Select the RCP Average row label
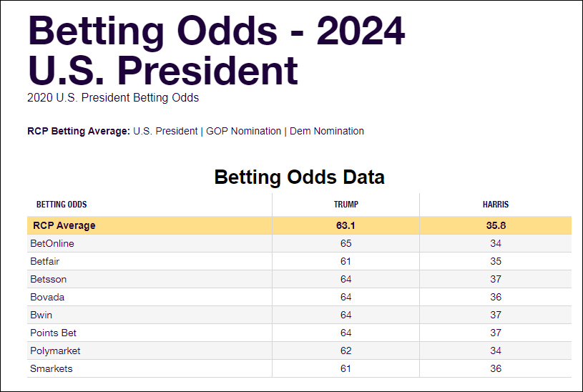The image size is (583, 392). (x=64, y=225)
